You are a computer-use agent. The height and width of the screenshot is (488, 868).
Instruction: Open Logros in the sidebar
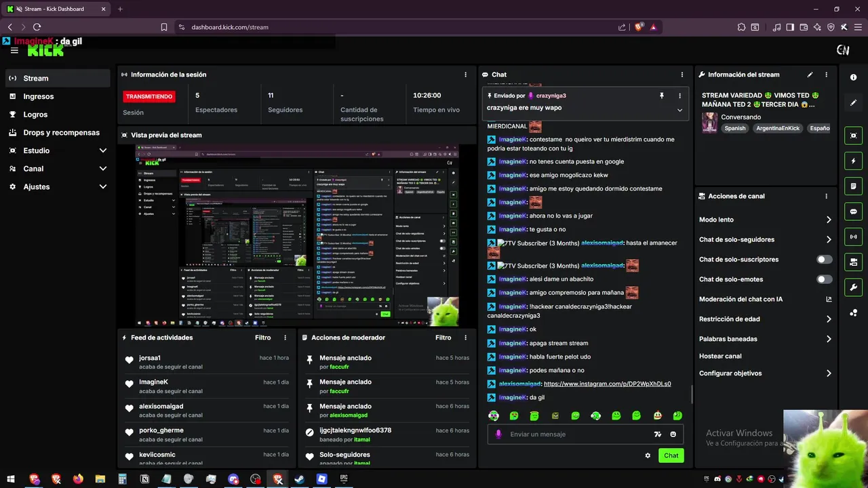[x=57, y=115]
